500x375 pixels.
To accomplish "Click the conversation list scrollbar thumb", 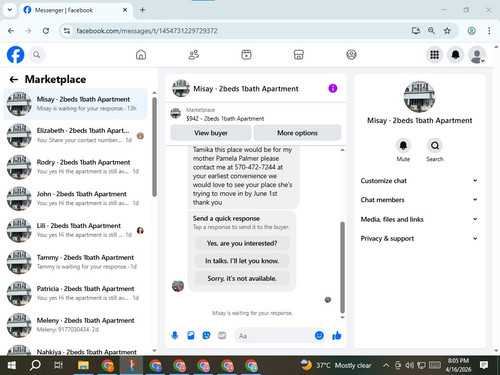I will tap(154, 147).
